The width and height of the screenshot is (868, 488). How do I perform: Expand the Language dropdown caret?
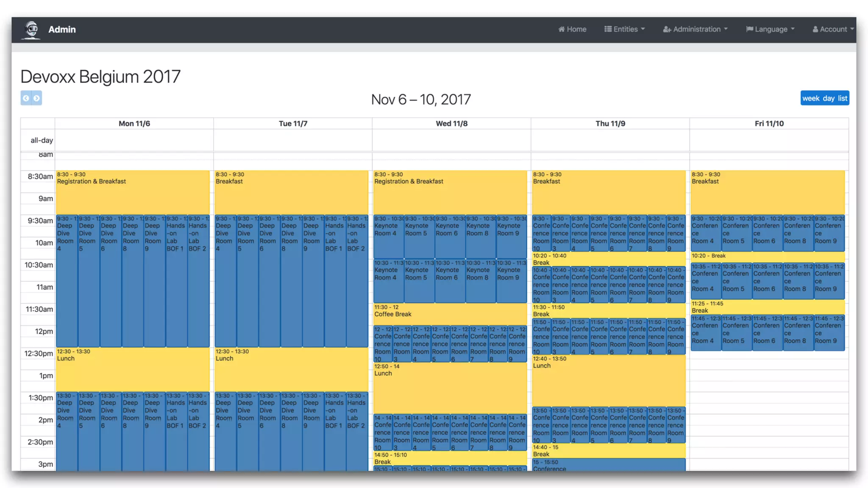(793, 29)
